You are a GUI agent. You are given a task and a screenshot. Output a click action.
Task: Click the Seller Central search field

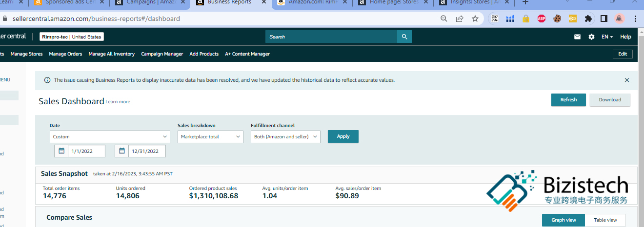click(x=331, y=37)
